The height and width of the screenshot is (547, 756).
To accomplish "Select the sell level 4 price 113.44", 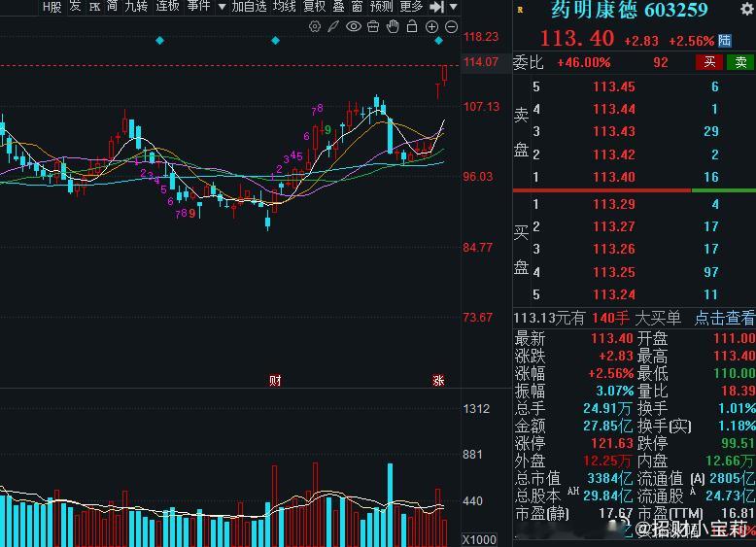I will pos(614,110).
